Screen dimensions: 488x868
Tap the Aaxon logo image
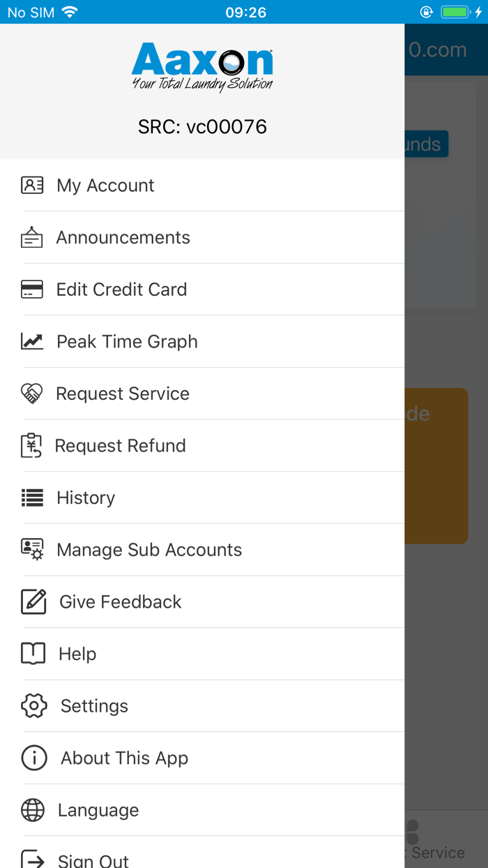[x=202, y=65]
